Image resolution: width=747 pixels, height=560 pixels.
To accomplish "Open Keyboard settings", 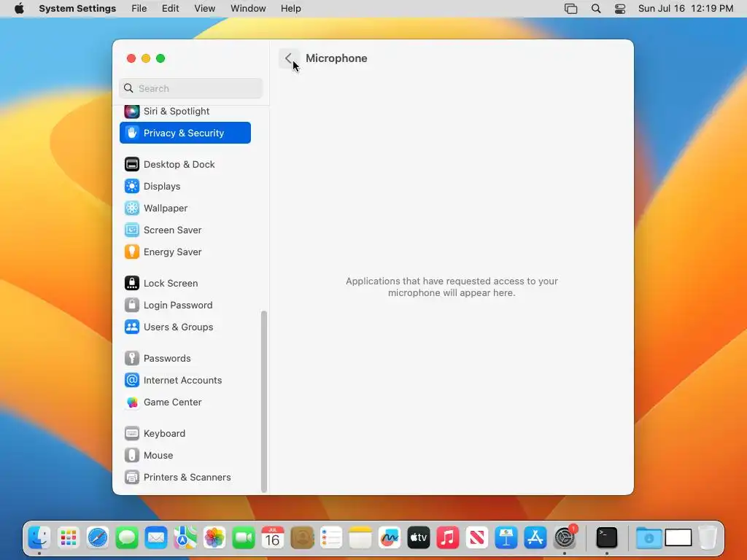I will point(185,434).
